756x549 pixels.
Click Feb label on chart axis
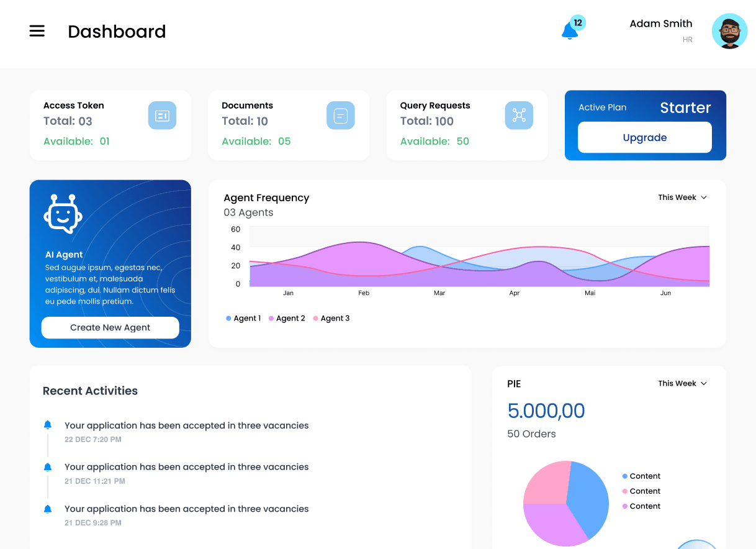click(x=364, y=293)
